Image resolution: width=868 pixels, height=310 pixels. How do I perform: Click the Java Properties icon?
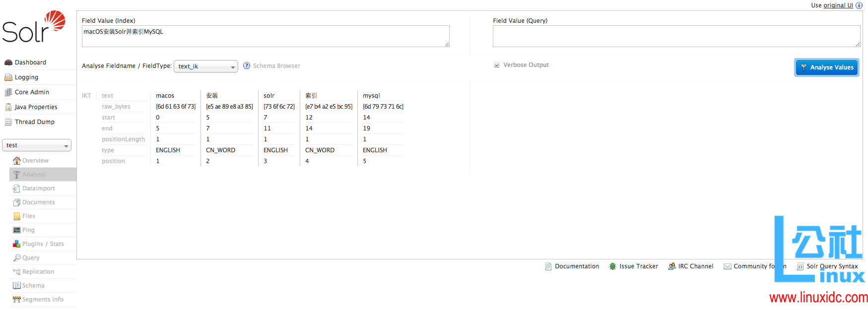(x=8, y=107)
